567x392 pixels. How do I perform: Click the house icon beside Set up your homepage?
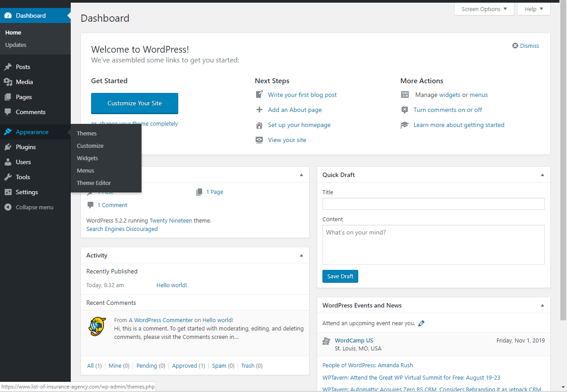point(260,125)
